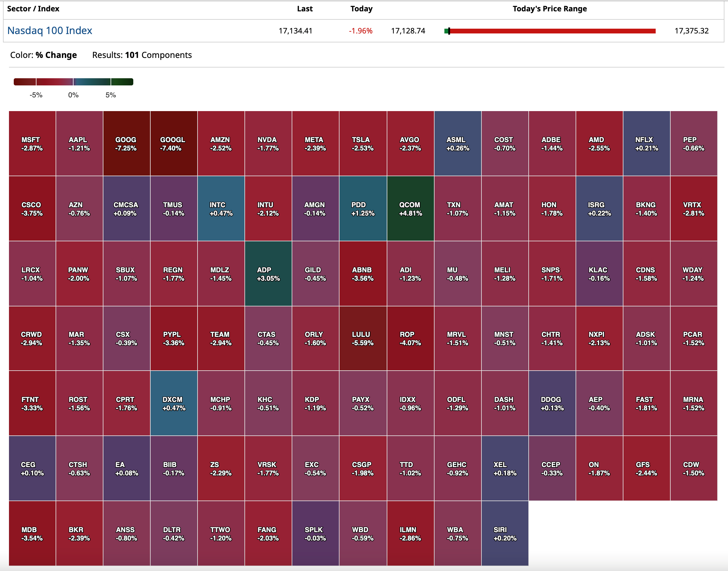Click the LULU -5.59% tile
The height and width of the screenshot is (571, 728).
363,338
